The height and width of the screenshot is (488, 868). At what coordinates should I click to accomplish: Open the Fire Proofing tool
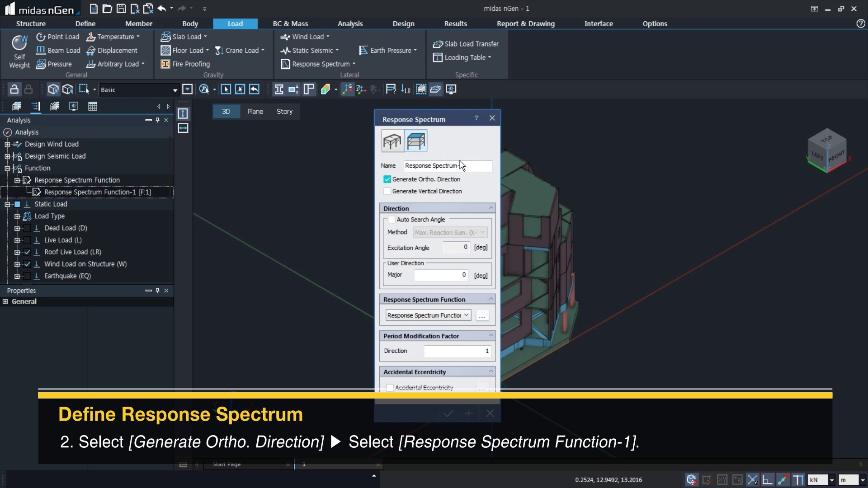tap(185, 64)
